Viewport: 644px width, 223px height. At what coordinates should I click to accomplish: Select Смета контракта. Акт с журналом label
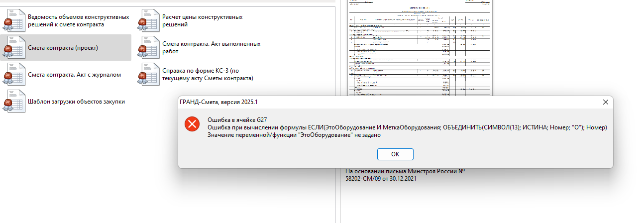coord(75,75)
